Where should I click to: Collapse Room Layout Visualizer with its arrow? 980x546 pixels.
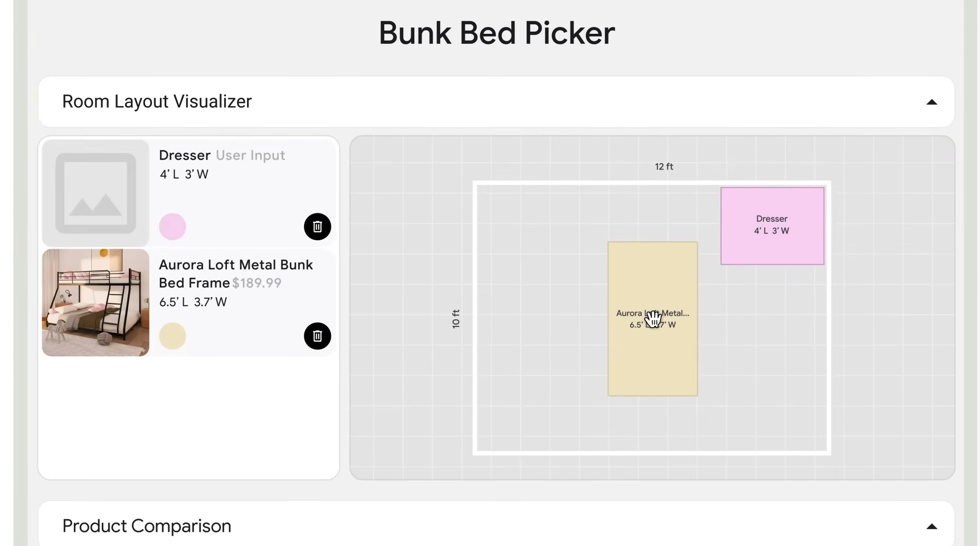[x=931, y=102]
